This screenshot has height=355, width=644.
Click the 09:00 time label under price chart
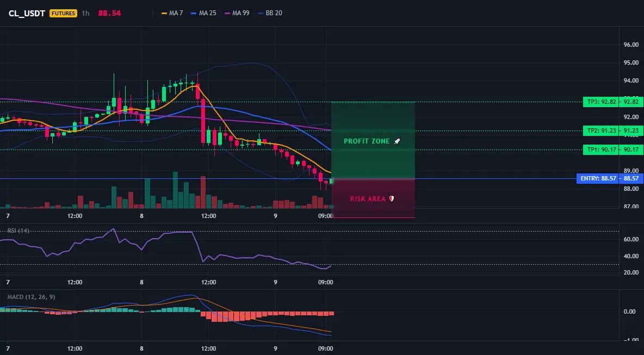[x=325, y=216]
